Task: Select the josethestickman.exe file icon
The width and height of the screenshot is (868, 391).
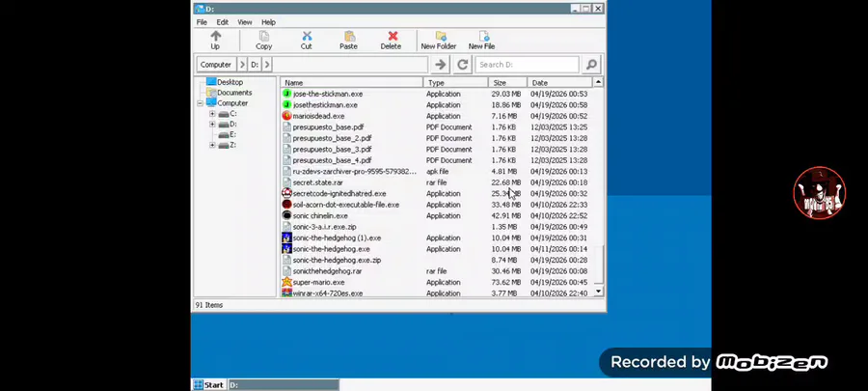Action: click(x=286, y=104)
